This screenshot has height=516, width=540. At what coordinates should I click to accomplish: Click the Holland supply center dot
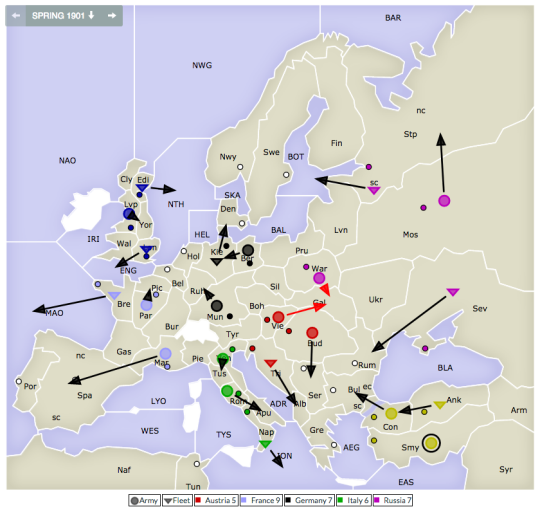point(184,251)
